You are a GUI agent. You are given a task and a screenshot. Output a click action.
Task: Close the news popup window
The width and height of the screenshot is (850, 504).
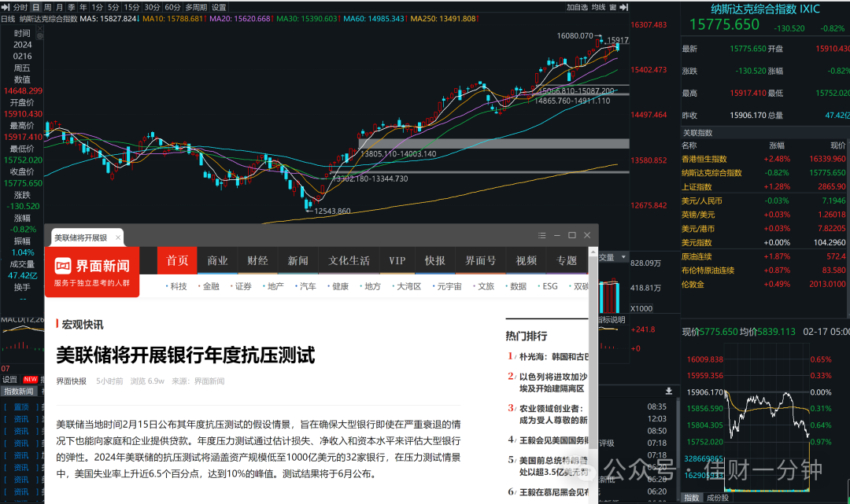[x=587, y=235]
